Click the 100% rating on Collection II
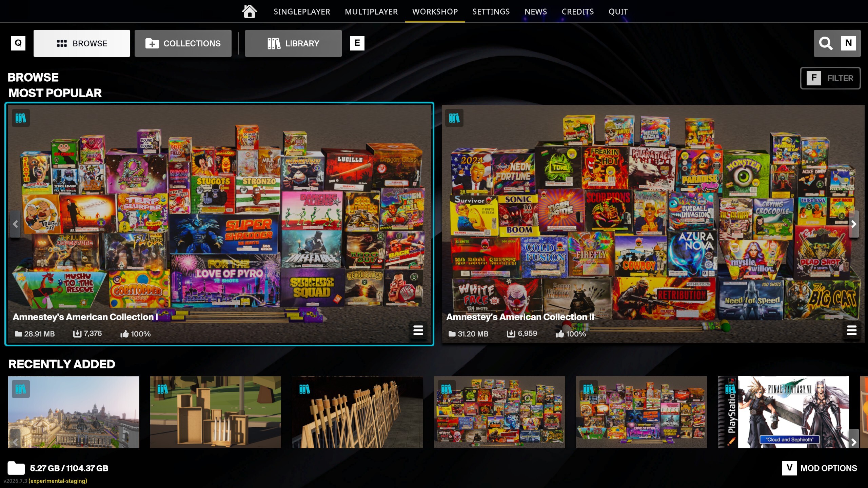The image size is (868, 488). 571,334
